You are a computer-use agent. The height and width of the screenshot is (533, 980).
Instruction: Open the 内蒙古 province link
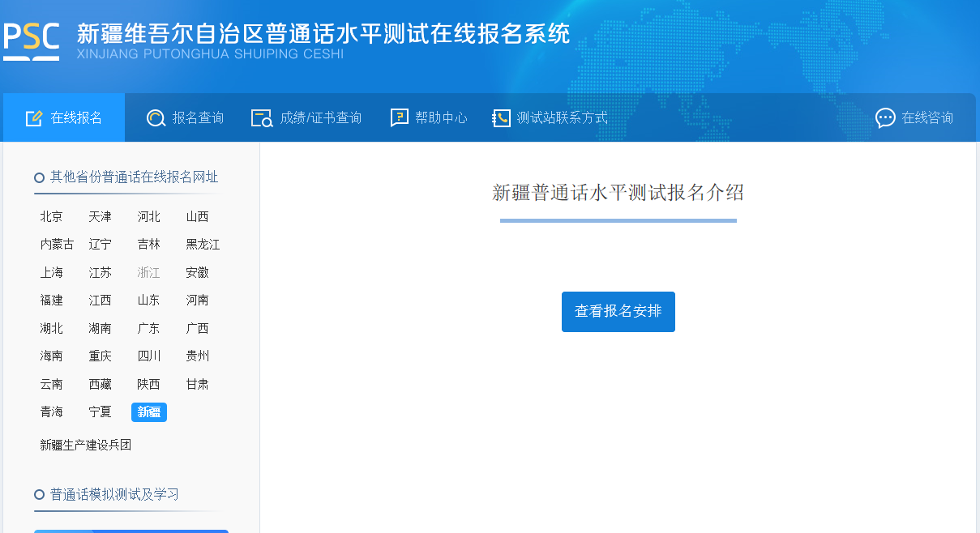point(57,245)
